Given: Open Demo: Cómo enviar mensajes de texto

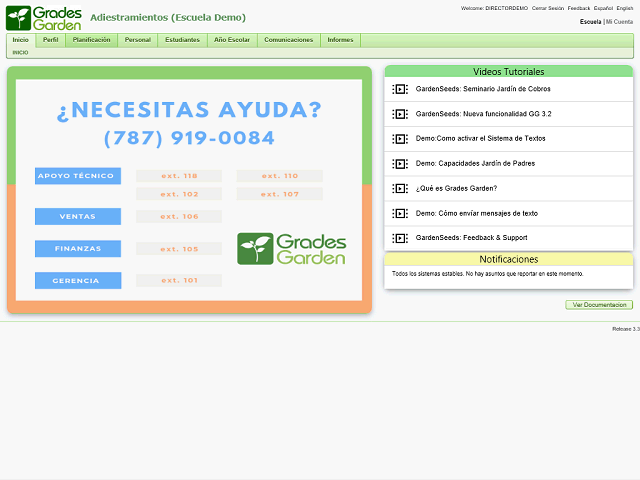Looking at the screenshot, I should (477, 213).
